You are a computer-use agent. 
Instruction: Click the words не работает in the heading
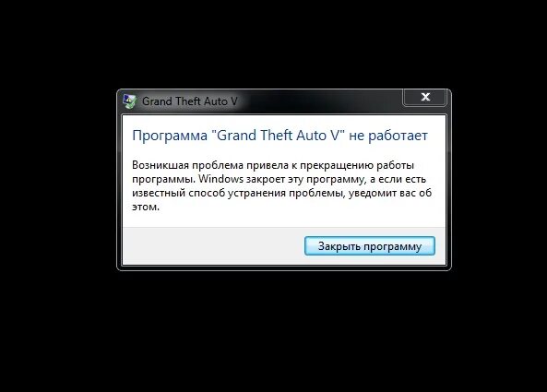tap(388, 136)
